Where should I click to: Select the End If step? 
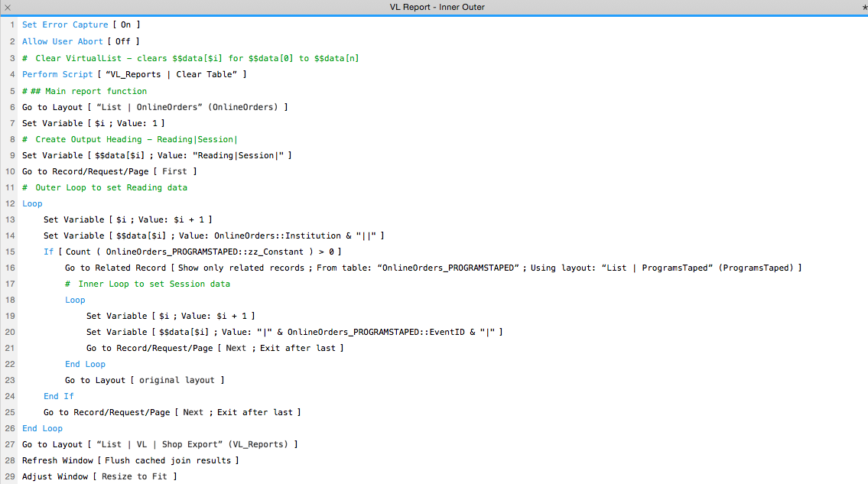click(58, 396)
